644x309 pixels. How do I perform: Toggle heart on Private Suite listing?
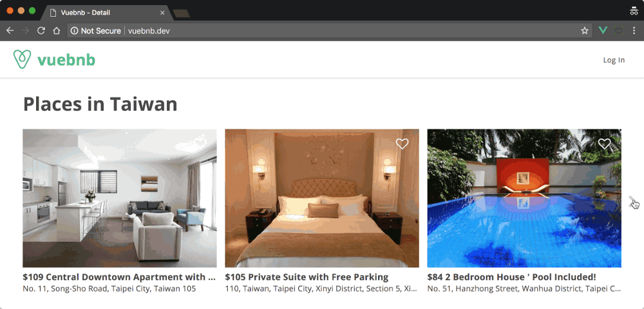402,144
